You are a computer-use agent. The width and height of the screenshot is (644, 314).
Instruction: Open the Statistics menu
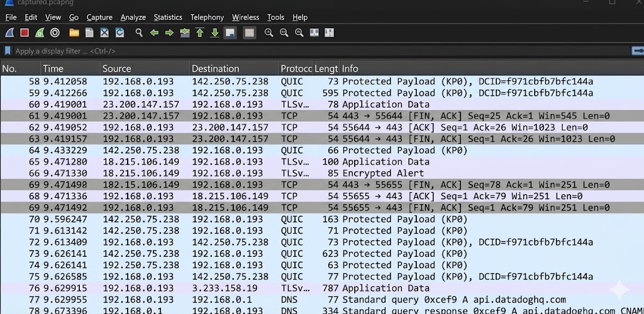(168, 17)
